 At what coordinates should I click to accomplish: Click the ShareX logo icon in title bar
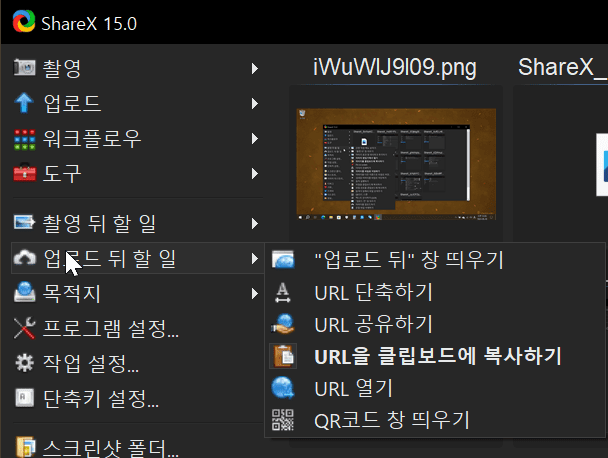click(x=24, y=21)
